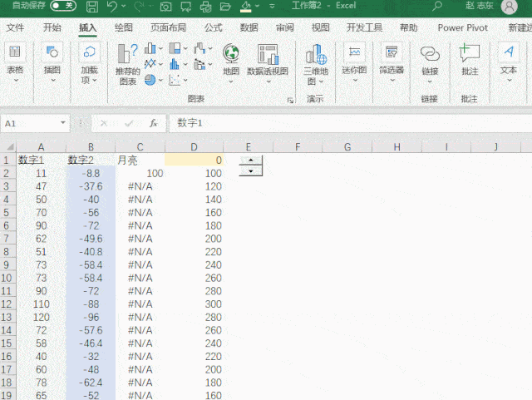
Task: Insert a pie chart from ribbon icon
Action: (150, 80)
